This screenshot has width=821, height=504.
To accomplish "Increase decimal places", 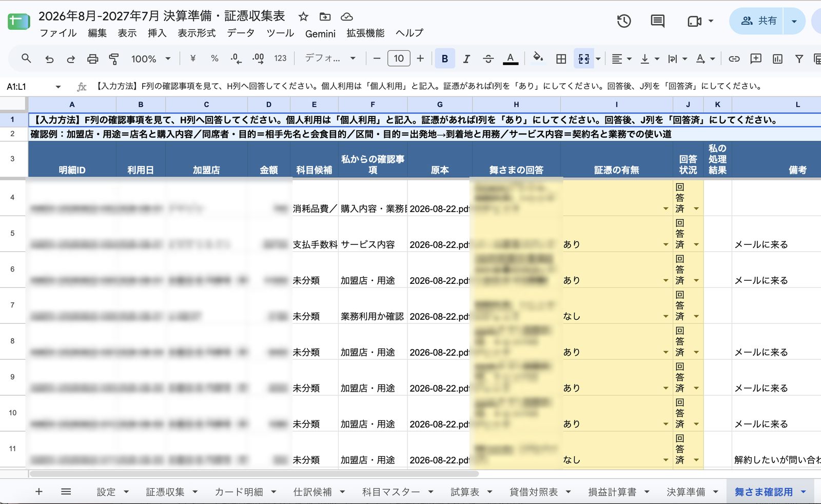I will click(258, 59).
